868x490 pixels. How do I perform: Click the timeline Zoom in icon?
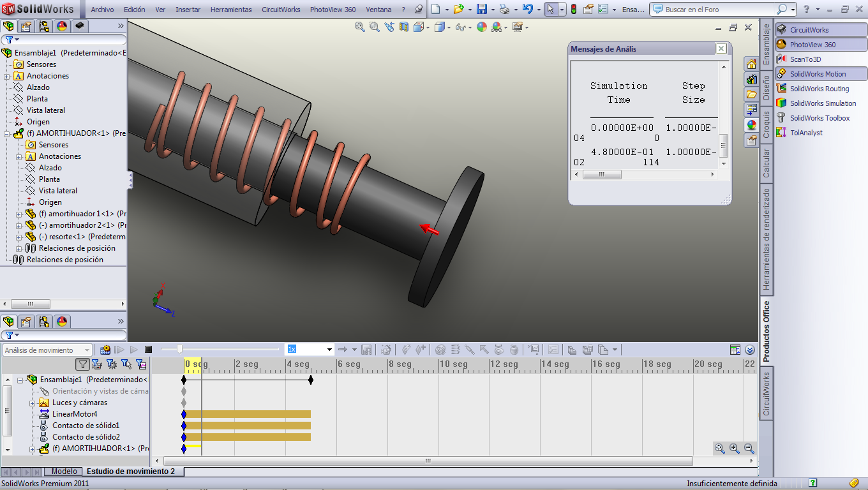coord(735,449)
